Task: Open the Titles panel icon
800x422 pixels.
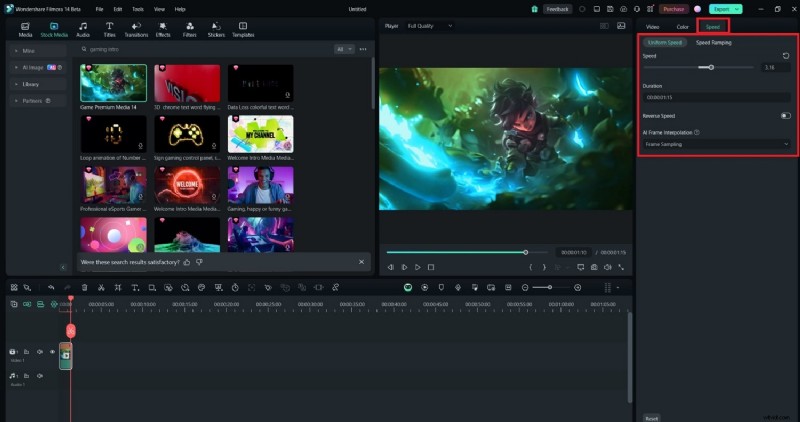Action: [x=109, y=28]
